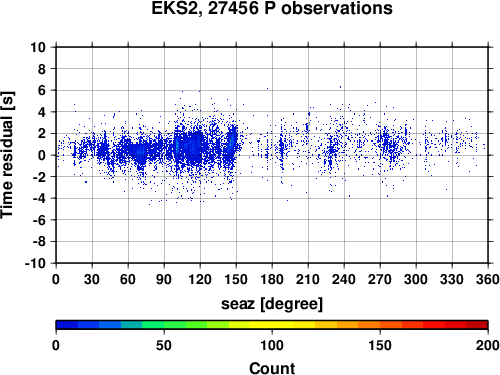Click the plot title EKS2 P observations
500x375 pixels.
pyautogui.click(x=272, y=8)
